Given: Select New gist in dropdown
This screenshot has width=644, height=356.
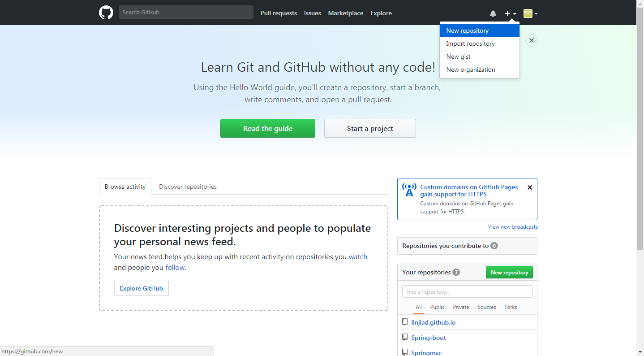Looking at the screenshot, I should 458,56.
